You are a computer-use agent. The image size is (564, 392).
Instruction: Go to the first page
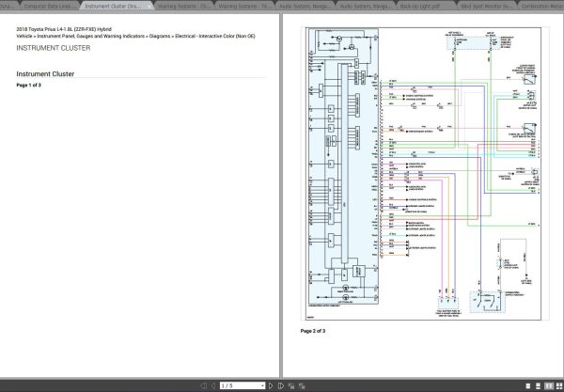[205, 385]
